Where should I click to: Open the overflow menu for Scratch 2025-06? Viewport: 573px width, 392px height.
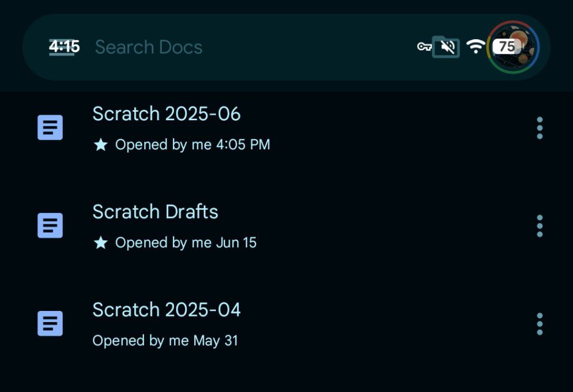[x=539, y=127]
